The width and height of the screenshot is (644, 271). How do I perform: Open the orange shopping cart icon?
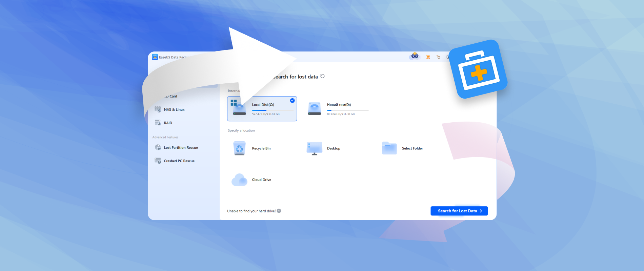tap(428, 57)
